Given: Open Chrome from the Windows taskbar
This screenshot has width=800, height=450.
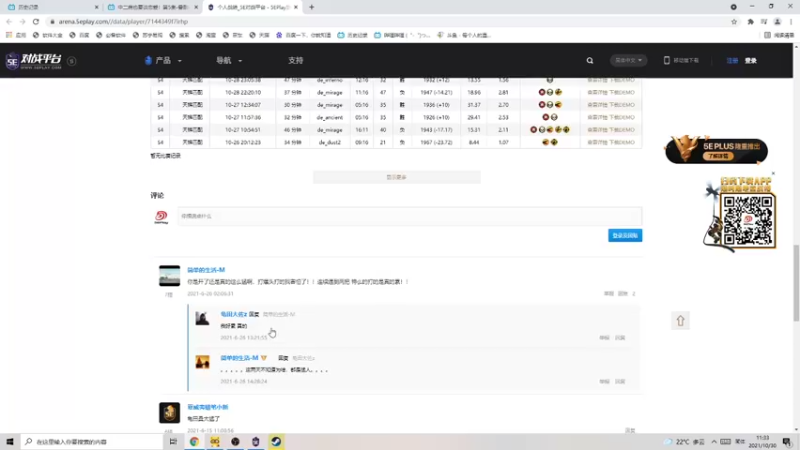Looking at the screenshot, I should point(194,442).
